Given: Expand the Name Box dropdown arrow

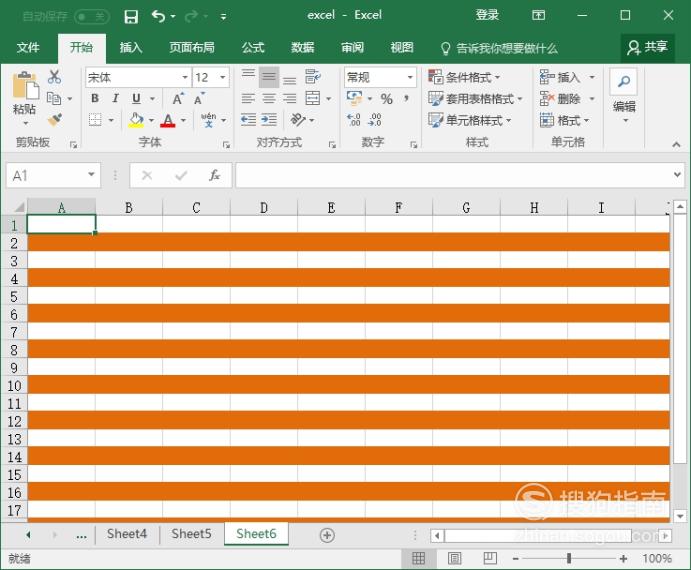Looking at the screenshot, I should [x=91, y=174].
